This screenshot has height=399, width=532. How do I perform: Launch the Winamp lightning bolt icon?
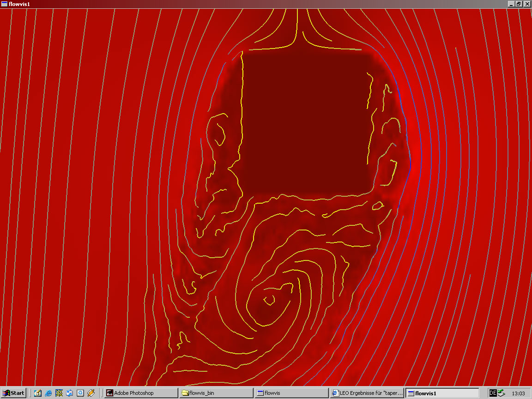(x=91, y=393)
